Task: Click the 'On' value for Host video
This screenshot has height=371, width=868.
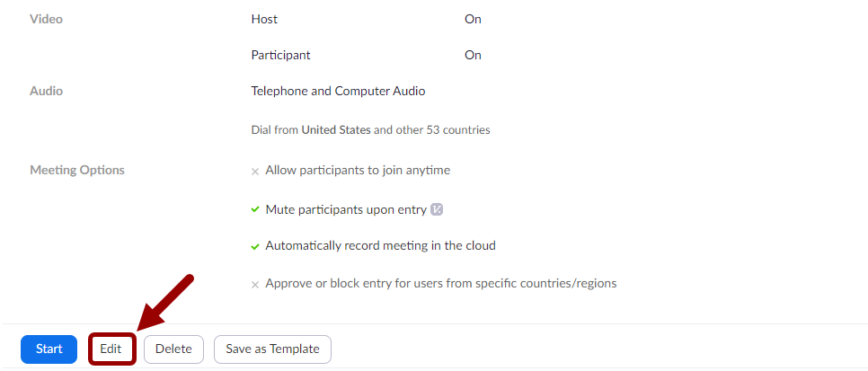Action: click(473, 19)
